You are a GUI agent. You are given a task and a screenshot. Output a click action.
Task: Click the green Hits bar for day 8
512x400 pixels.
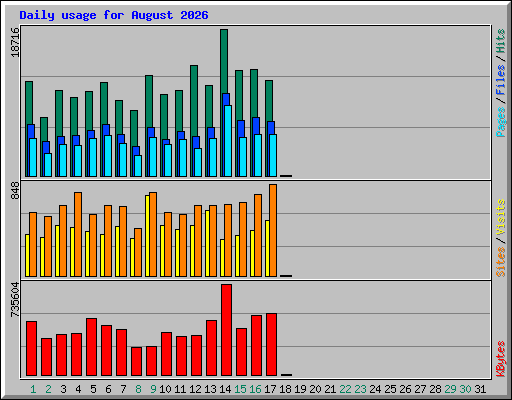pos(134,128)
